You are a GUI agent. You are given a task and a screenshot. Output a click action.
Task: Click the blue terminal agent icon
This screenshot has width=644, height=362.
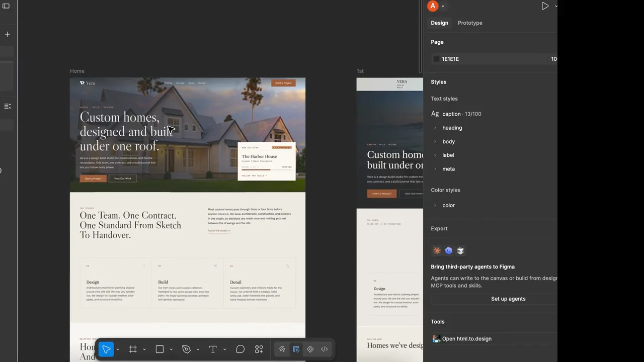448,250
